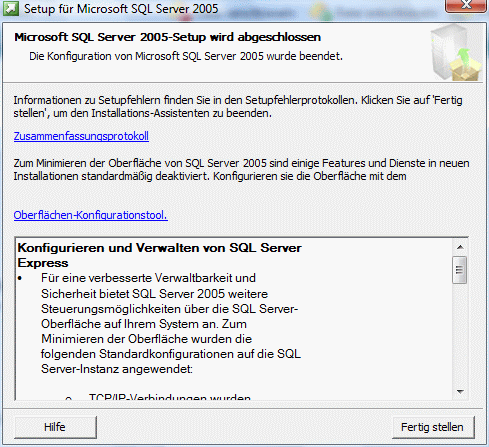This screenshot has width=489, height=447.
Task: Click line 'Minimieren der Oberfläche wurden die'
Action: coord(146,339)
